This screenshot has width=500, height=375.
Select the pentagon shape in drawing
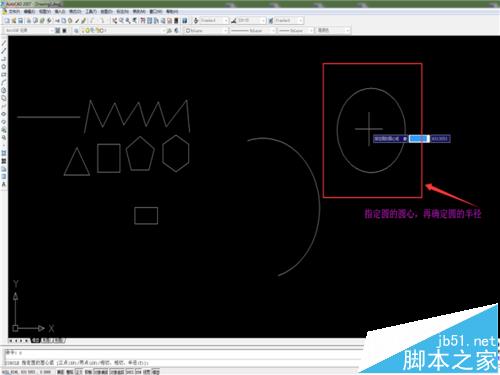click(x=140, y=153)
